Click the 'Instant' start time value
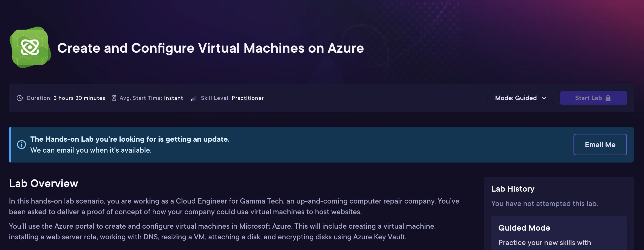This screenshot has height=250, width=644. 174,98
